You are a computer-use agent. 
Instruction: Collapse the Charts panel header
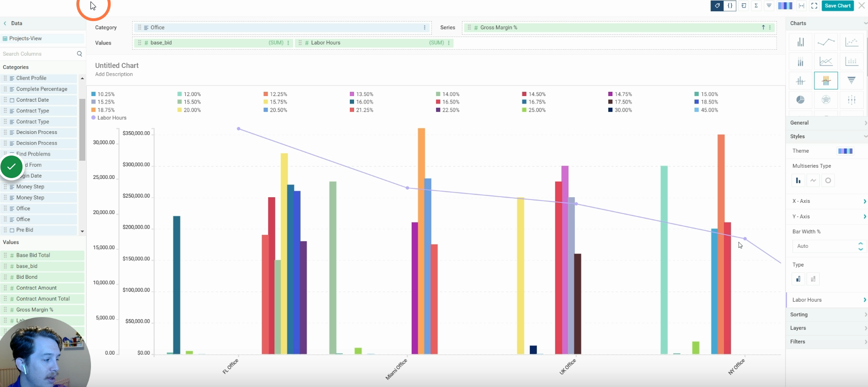click(x=828, y=23)
